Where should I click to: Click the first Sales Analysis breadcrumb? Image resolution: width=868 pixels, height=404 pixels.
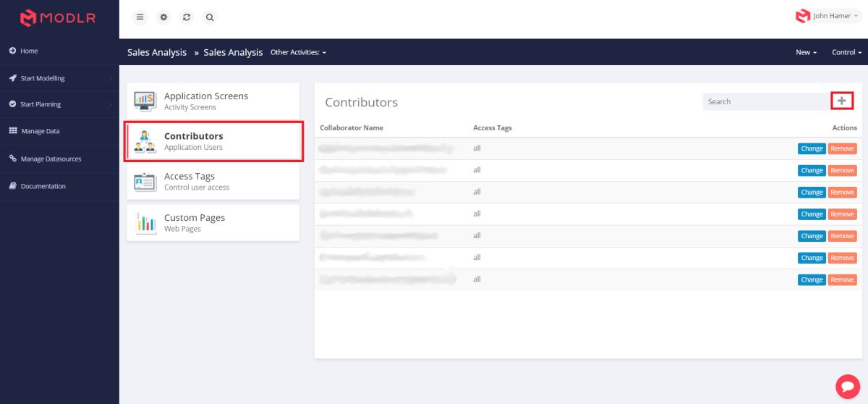[157, 52]
